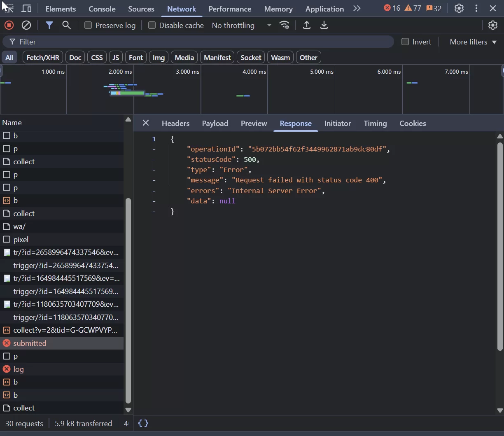Filter requests by Fetch/XHR

coord(43,57)
